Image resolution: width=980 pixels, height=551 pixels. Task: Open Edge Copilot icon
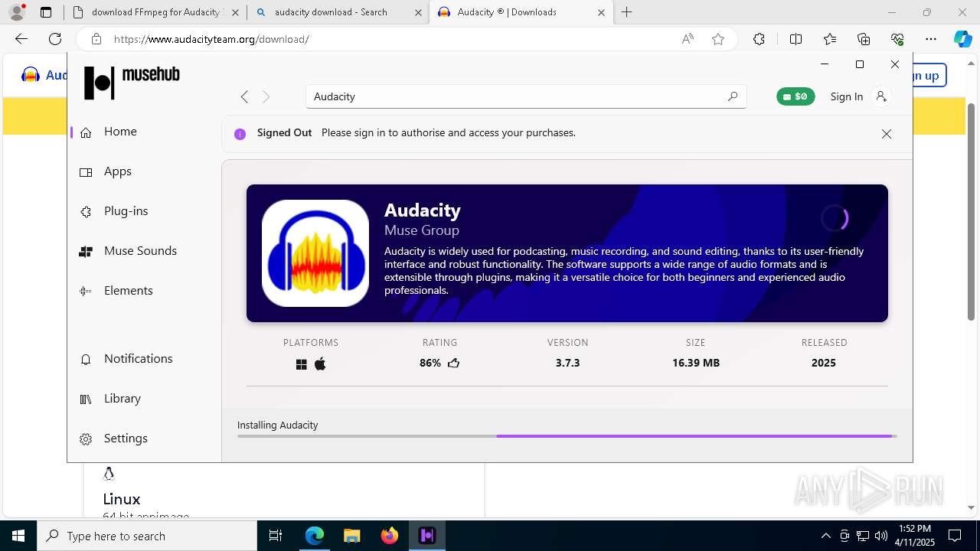tap(962, 39)
